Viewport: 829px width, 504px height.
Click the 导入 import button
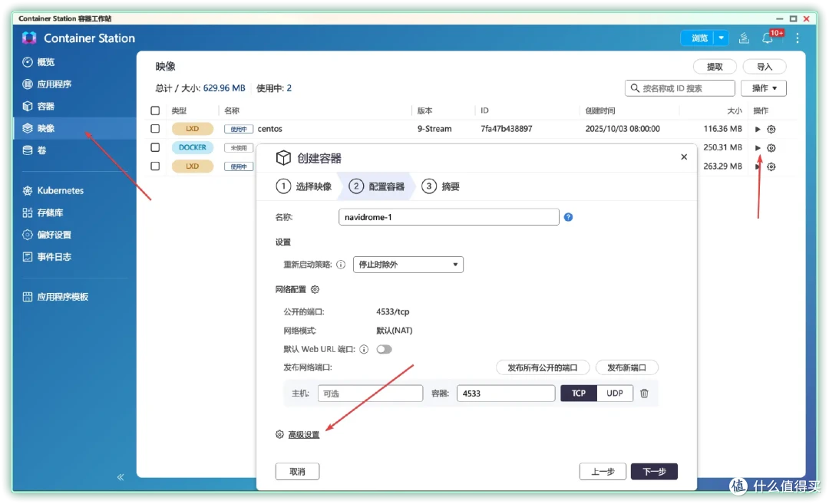click(765, 67)
